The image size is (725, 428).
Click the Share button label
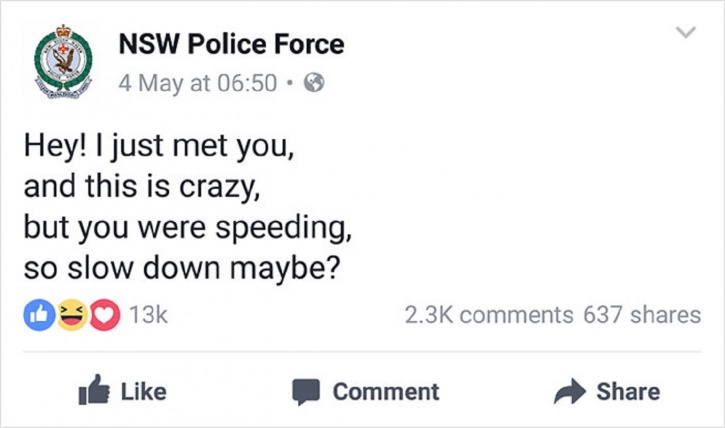click(628, 391)
